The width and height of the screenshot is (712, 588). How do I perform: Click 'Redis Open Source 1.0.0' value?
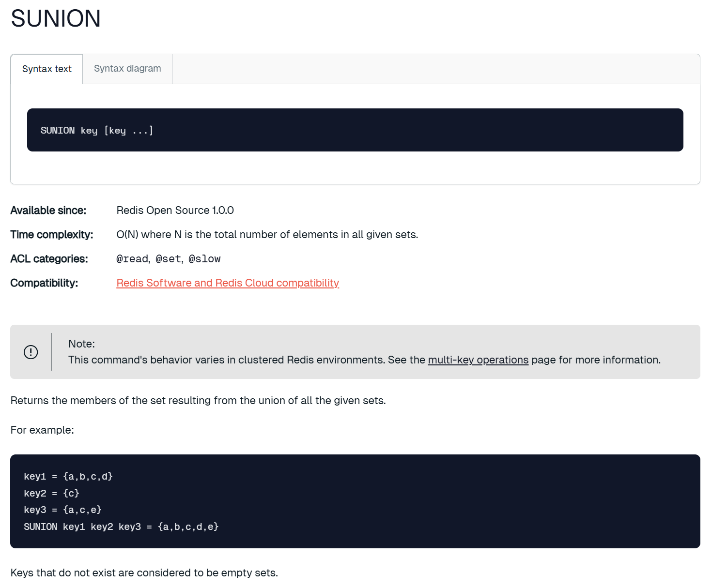pyautogui.click(x=175, y=210)
